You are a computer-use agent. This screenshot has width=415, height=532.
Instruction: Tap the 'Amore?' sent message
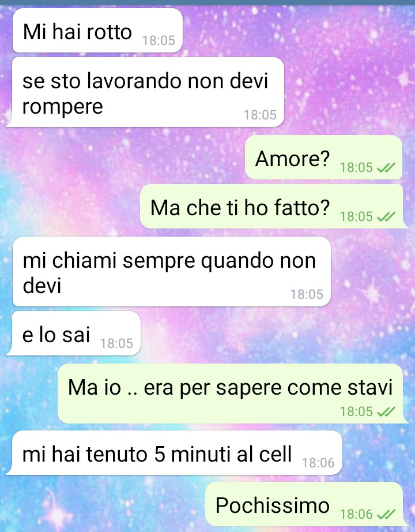click(x=324, y=158)
